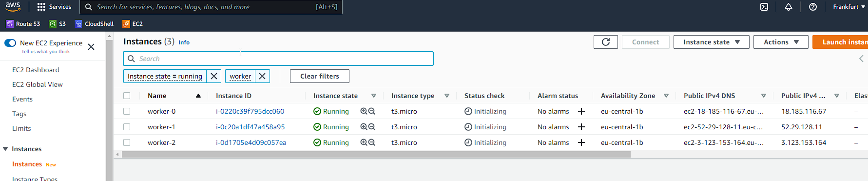Filter by Public IPv4 address column arrow
Viewport: 868px width, 181px height.
837,96
